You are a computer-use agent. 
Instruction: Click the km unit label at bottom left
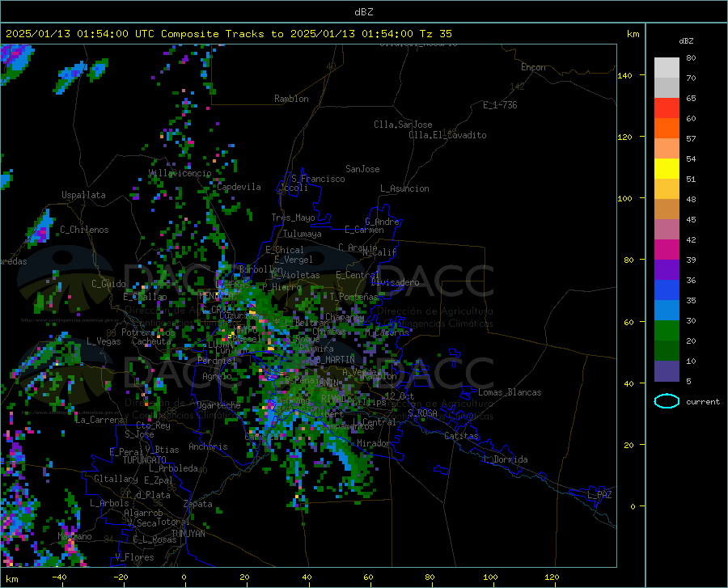click(x=11, y=579)
